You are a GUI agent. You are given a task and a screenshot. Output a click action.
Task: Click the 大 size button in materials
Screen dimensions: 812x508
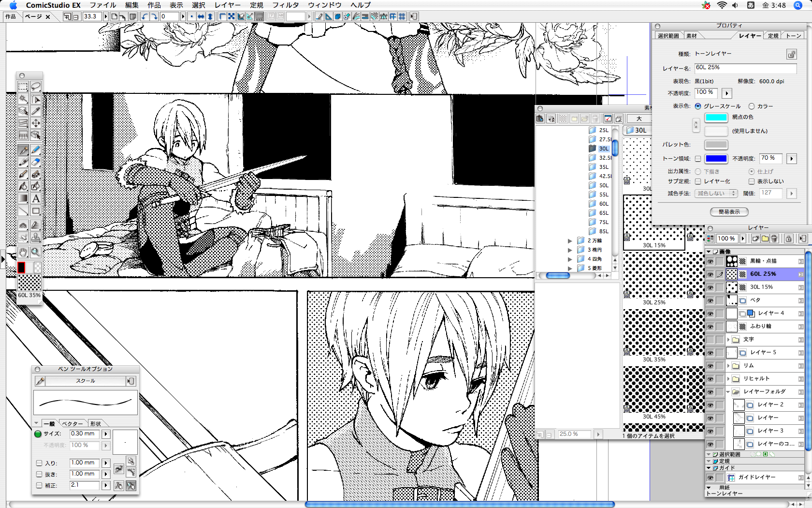(x=639, y=119)
